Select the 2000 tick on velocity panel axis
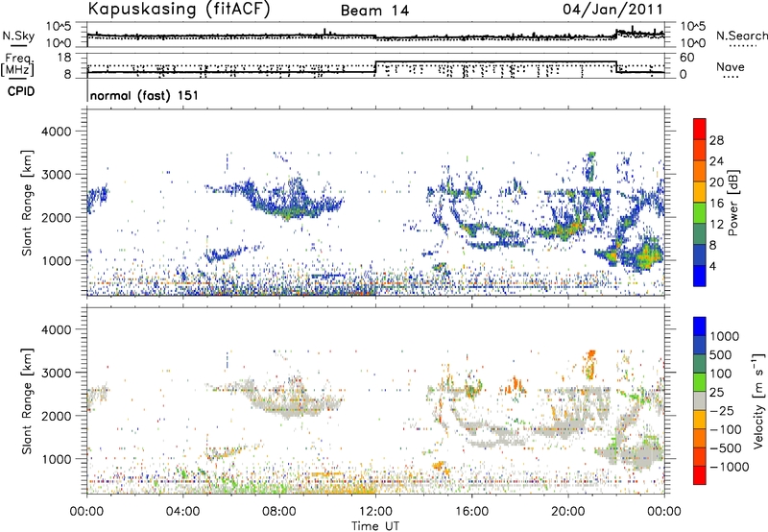Screen dimensions: 768x532 57,416
